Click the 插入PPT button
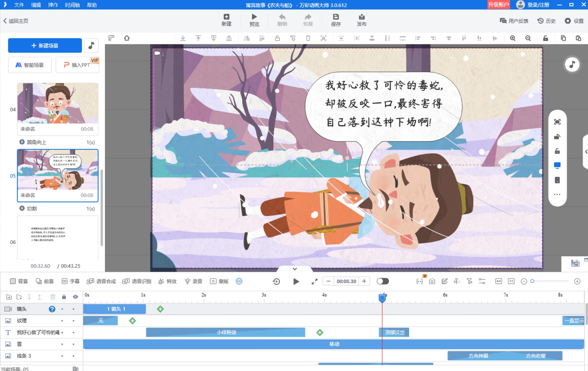The height and width of the screenshot is (371, 588). (x=77, y=65)
